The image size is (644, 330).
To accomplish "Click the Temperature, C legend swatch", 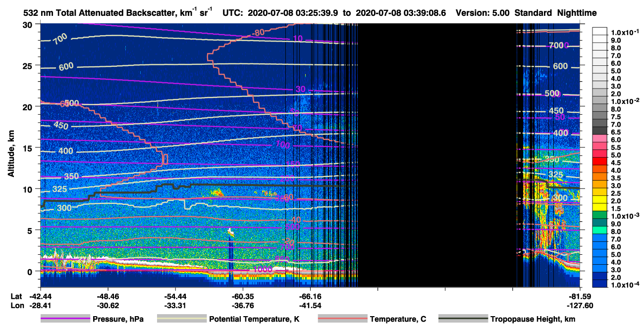I will pos(343,319).
